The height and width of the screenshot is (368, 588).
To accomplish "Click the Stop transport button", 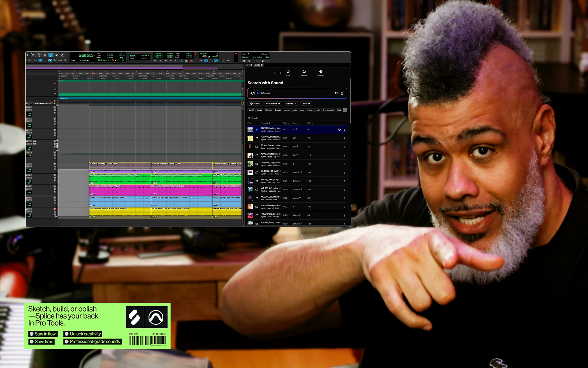I will [x=181, y=61].
